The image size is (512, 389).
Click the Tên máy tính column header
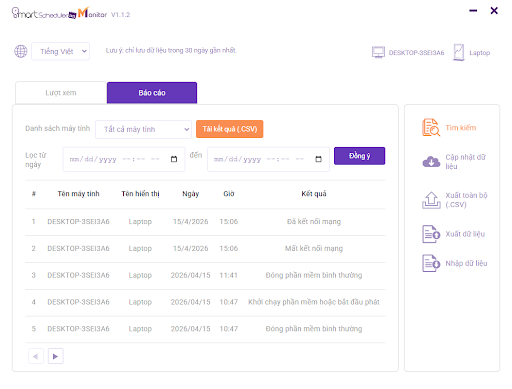pyautogui.click(x=78, y=194)
